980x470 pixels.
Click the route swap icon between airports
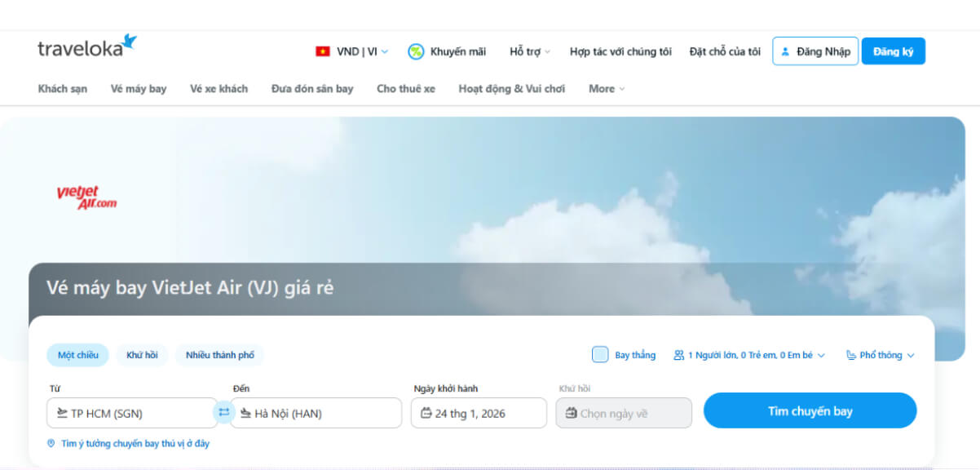pyautogui.click(x=223, y=413)
